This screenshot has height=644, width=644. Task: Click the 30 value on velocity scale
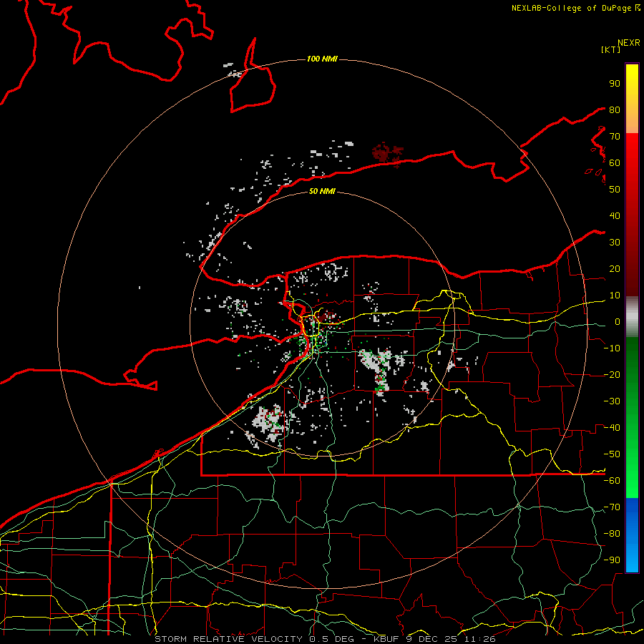615,243
